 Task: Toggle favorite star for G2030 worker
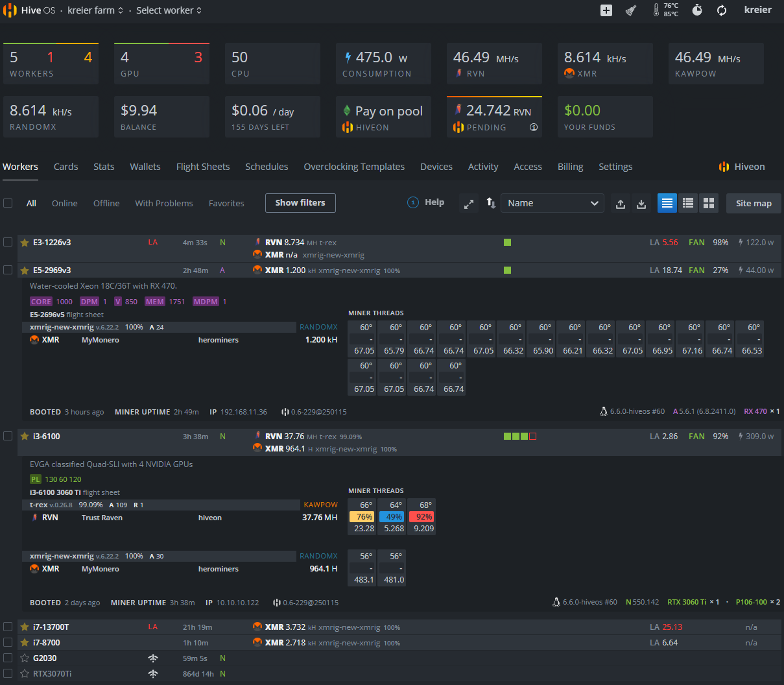pos(25,658)
